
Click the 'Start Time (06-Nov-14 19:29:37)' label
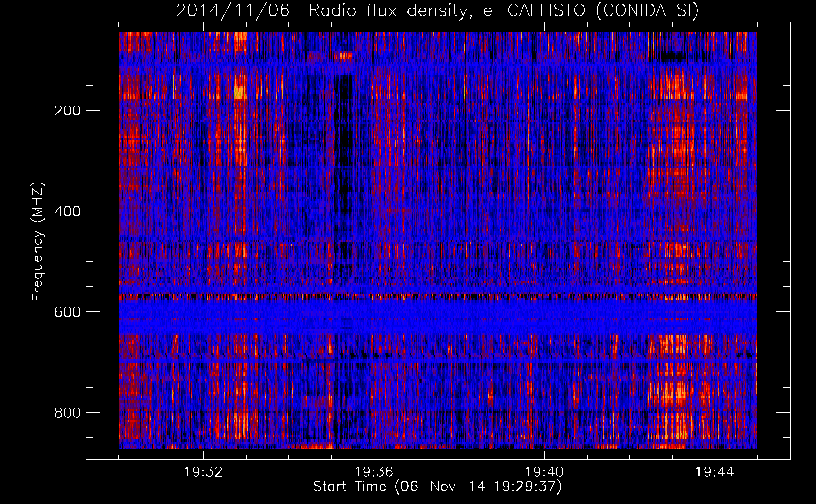[437, 487]
